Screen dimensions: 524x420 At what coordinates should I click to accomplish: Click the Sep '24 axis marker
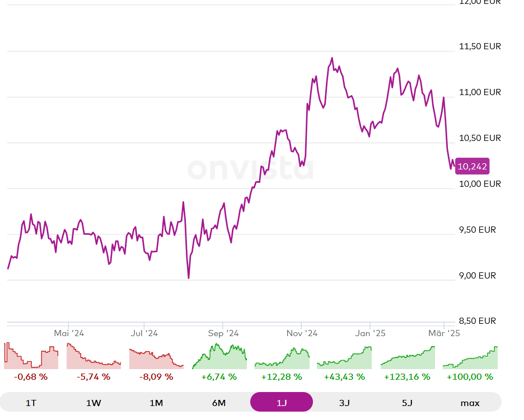[223, 333]
